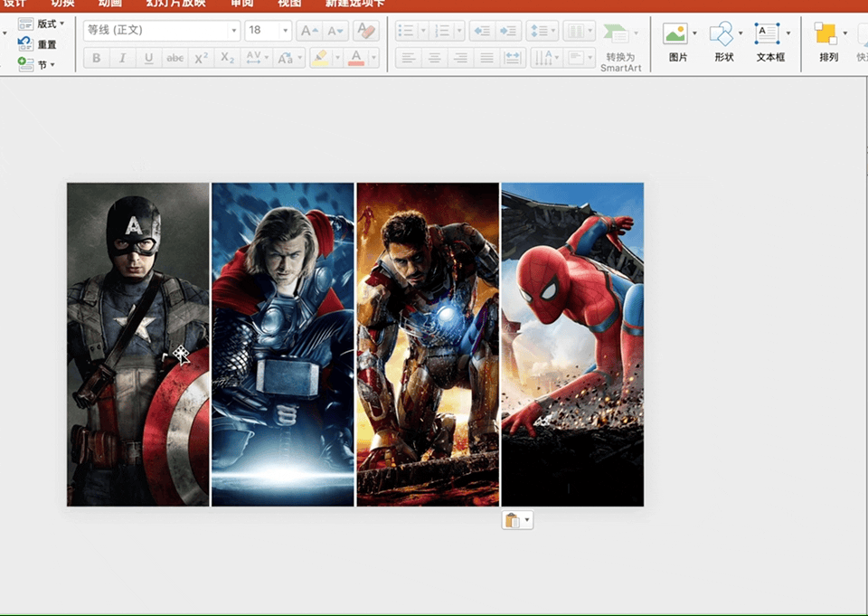Toggle bold formatting
This screenshot has height=616, width=868.
[97, 59]
